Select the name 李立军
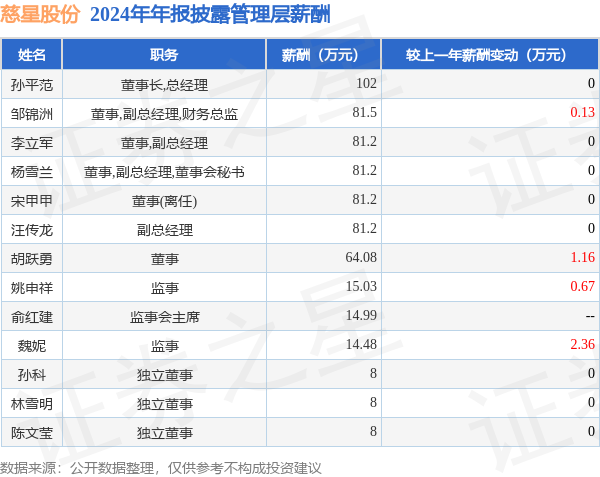 (x=31, y=143)
